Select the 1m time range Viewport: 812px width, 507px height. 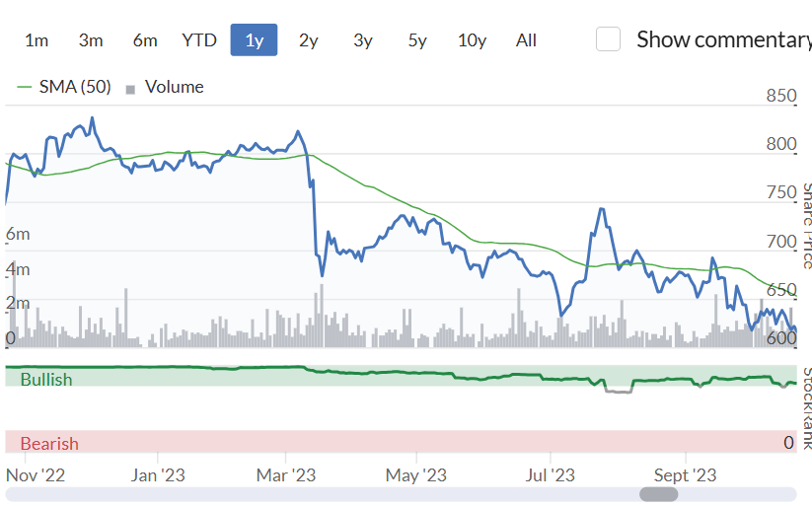37,39
